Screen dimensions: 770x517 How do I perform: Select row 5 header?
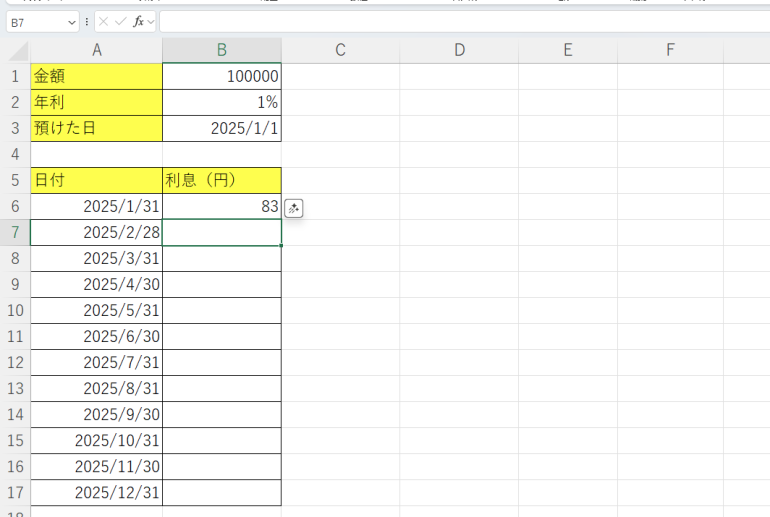pyautogui.click(x=15, y=180)
